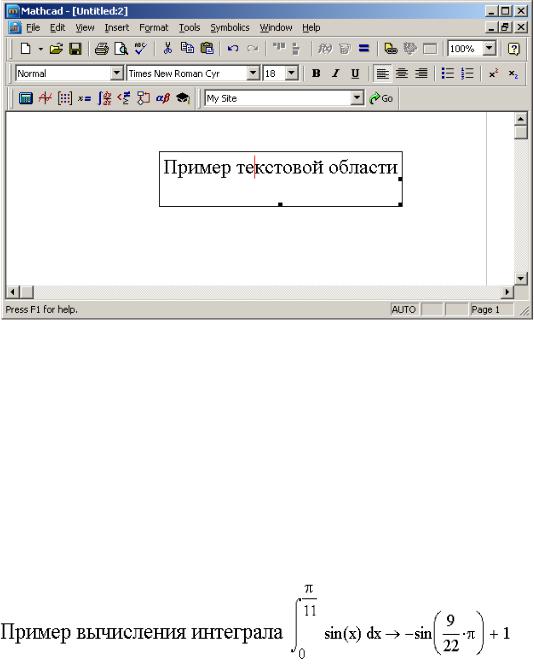534x666 pixels.
Task: Open the Times New Roman Cyr font dropdown
Action: coord(253,73)
